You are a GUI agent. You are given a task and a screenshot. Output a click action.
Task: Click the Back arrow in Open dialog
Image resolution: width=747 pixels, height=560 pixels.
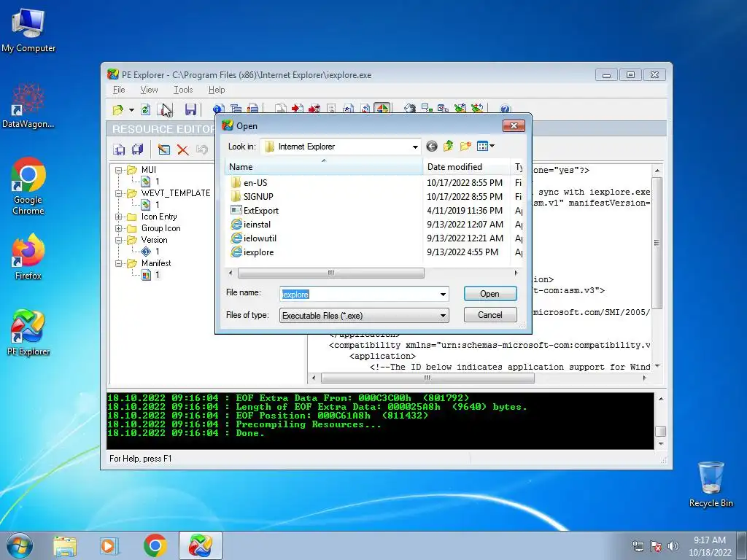[432, 146]
